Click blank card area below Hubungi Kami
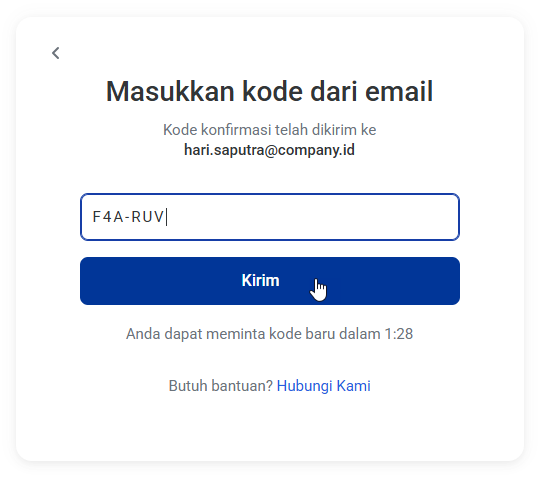 270,428
